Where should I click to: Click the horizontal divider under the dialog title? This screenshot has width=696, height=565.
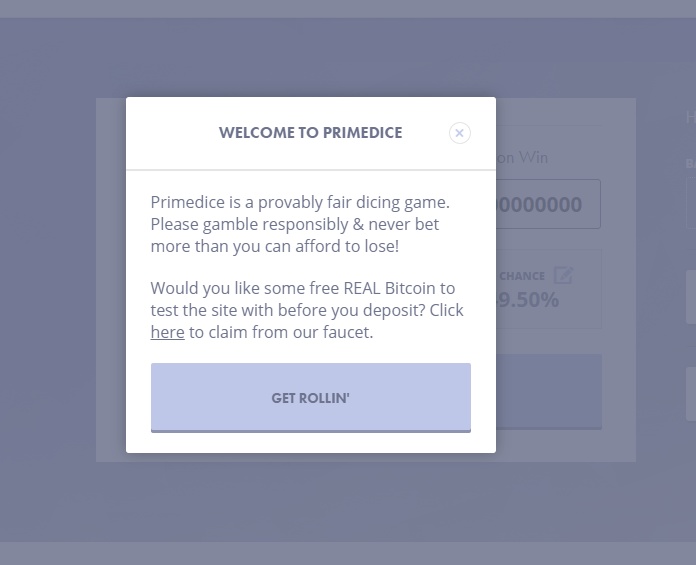click(311, 170)
